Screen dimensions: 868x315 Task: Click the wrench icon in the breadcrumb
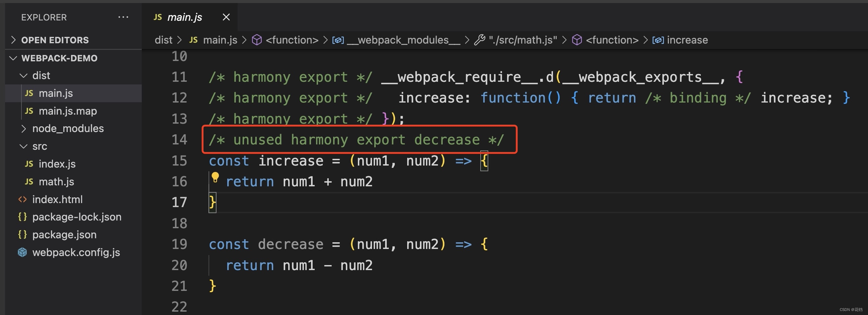pyautogui.click(x=480, y=40)
